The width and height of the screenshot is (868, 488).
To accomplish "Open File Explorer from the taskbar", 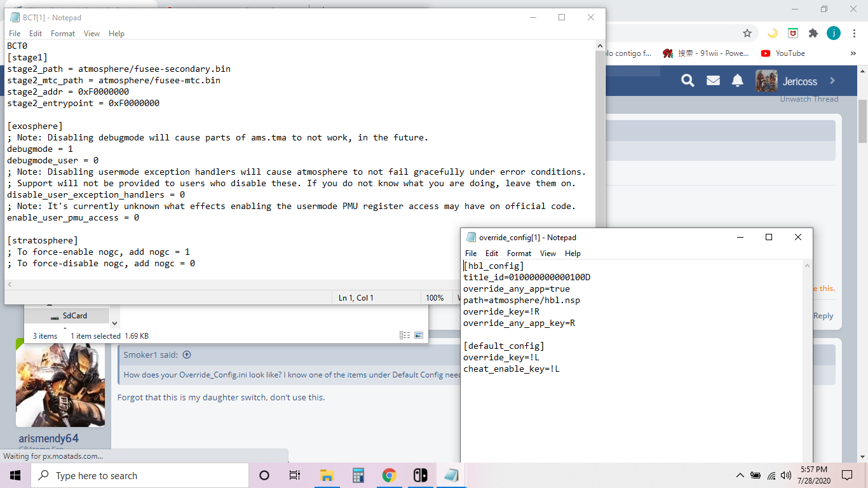I will [x=327, y=475].
